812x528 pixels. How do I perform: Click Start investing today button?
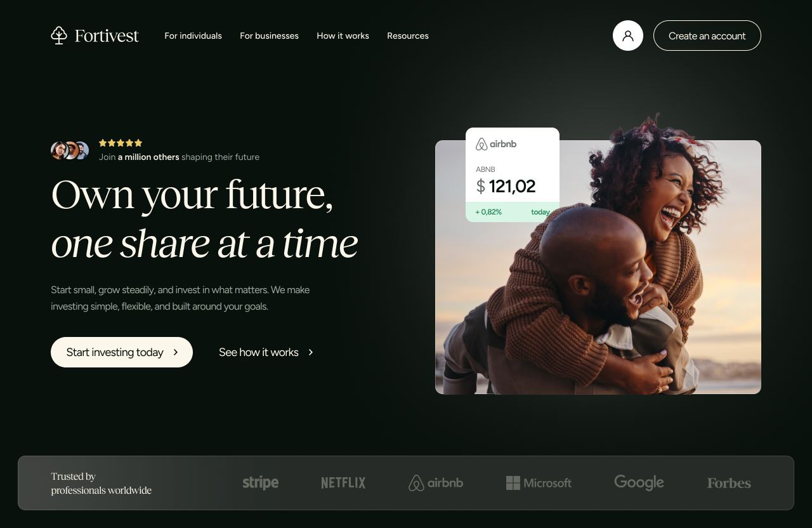[x=122, y=352]
